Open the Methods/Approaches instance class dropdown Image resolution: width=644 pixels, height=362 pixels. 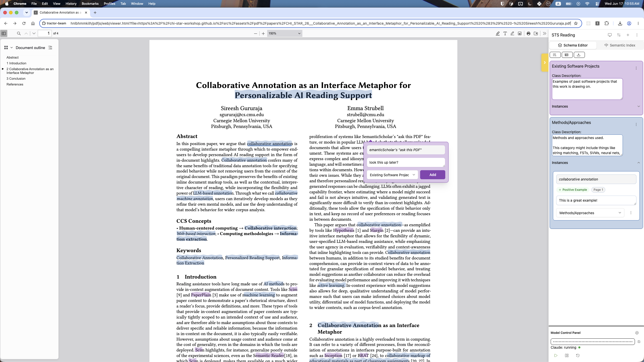[x=590, y=213]
